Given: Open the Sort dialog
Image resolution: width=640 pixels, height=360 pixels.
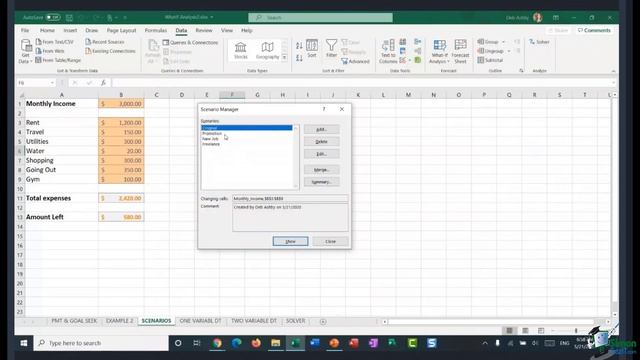Looking at the screenshot, I should pos(312,48).
